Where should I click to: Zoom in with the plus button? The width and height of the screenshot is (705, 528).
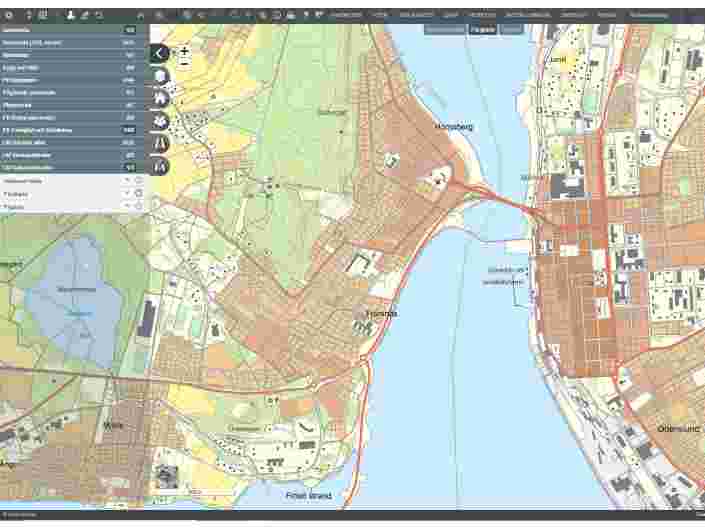point(185,50)
